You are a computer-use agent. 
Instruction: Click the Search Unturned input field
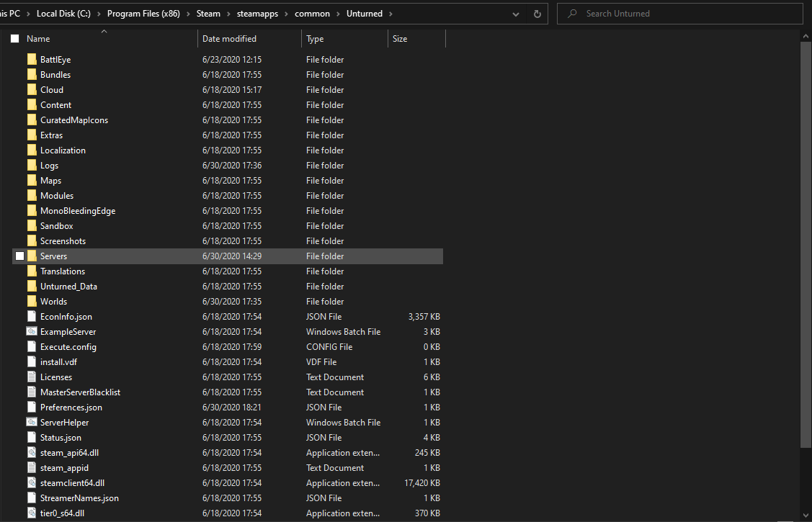pos(679,14)
